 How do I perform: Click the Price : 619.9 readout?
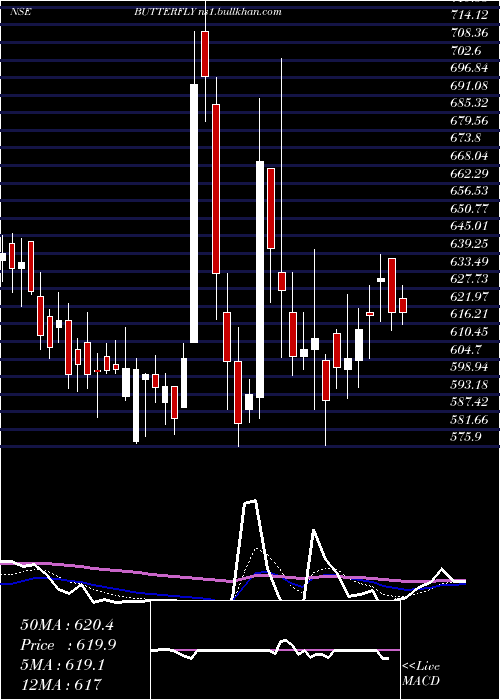tap(69, 646)
